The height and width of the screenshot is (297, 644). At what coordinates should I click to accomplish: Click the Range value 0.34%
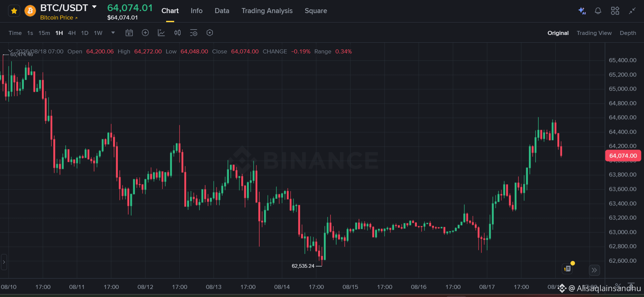(343, 51)
